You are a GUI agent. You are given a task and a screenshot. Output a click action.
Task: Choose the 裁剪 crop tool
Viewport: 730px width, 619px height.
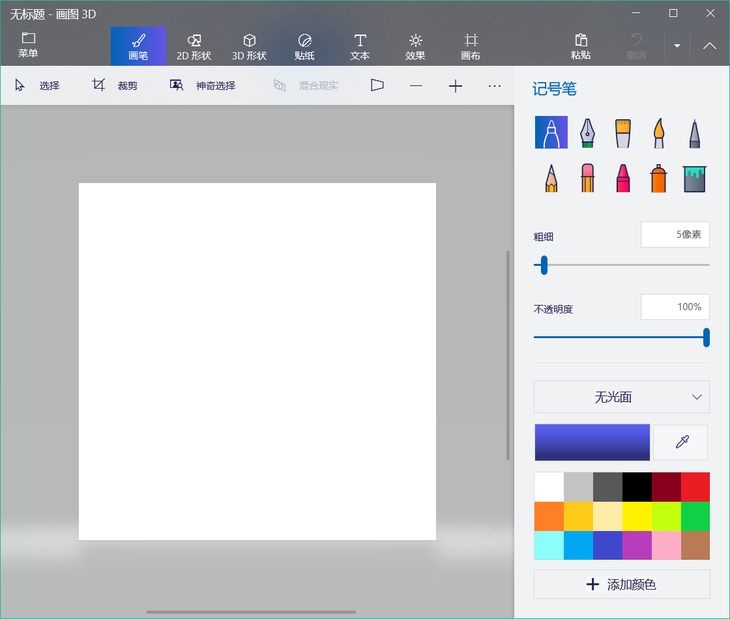pyautogui.click(x=115, y=86)
